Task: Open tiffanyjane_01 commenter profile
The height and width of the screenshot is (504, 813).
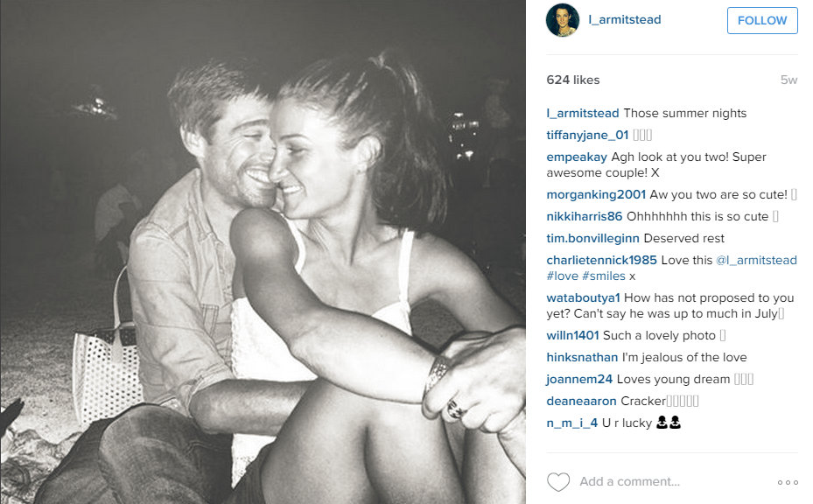Action: [587, 136]
